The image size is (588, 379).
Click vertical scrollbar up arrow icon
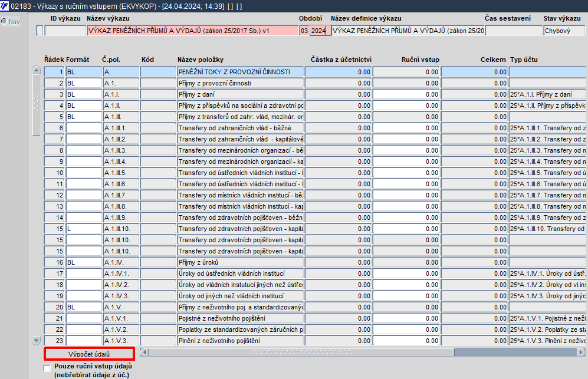[x=37, y=70]
